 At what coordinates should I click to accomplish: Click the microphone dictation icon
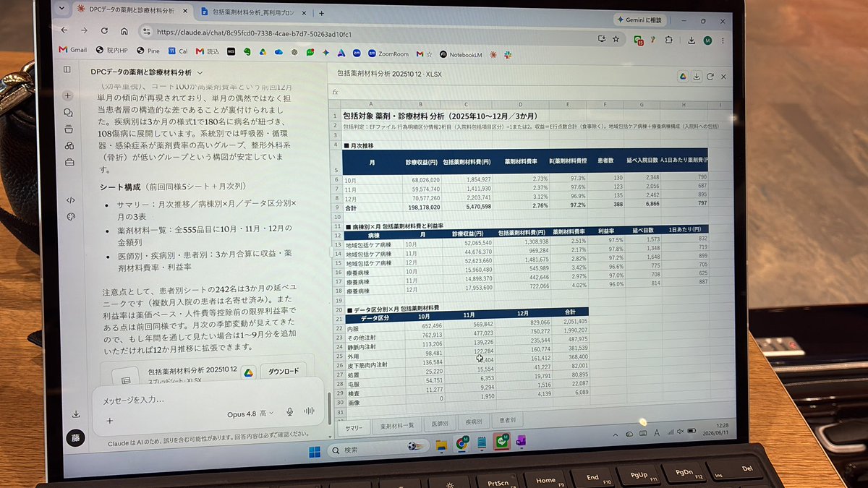(x=290, y=412)
